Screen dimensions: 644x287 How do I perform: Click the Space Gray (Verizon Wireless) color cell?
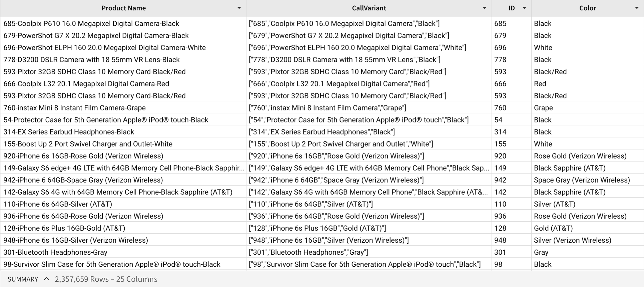587,180
